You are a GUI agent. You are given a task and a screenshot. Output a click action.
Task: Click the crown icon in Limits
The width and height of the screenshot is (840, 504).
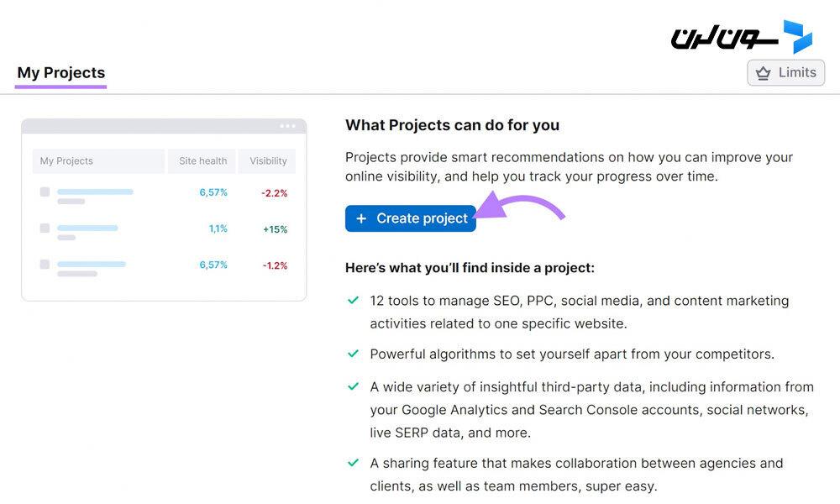[763, 73]
